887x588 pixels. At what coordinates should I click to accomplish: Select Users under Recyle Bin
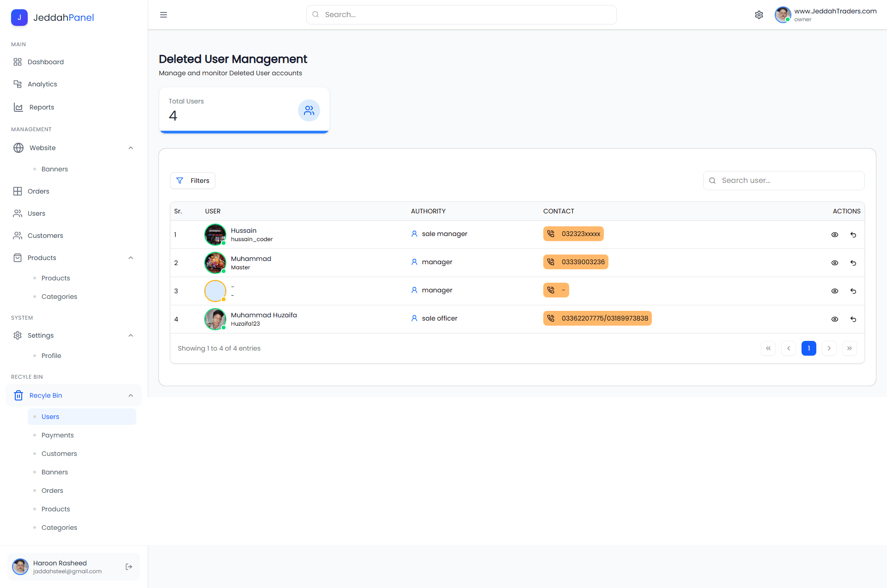(82, 417)
